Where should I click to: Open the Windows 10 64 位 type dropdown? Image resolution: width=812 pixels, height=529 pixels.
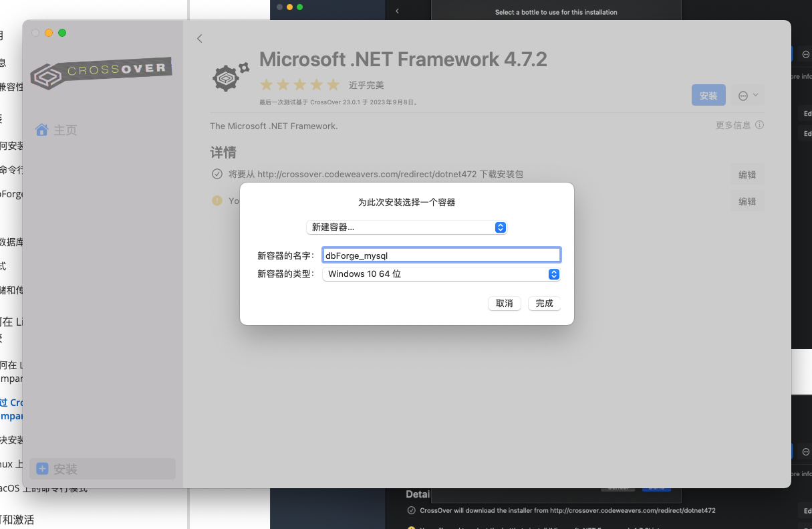click(441, 274)
